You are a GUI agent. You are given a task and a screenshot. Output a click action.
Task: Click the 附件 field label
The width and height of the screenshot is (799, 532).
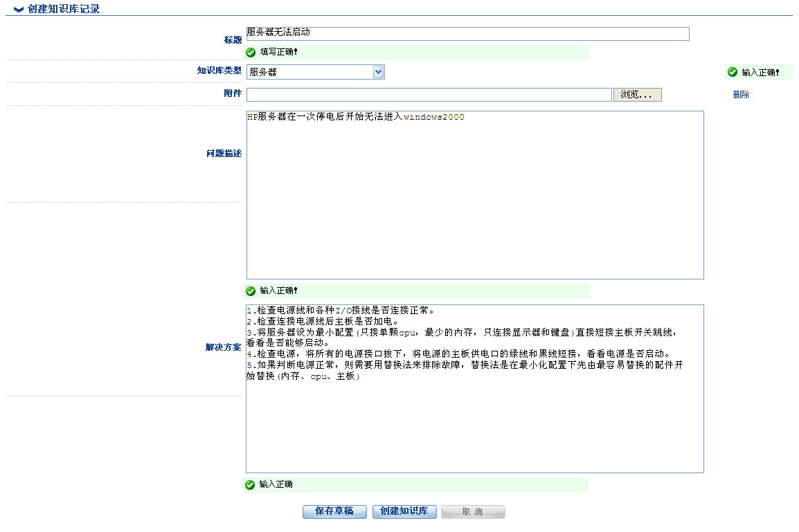tap(233, 93)
